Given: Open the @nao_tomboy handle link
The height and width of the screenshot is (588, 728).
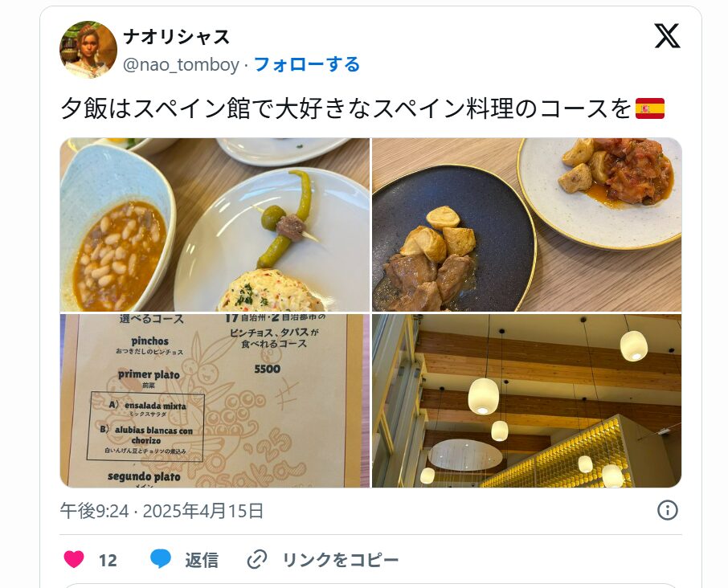Looking at the screenshot, I should (181, 64).
